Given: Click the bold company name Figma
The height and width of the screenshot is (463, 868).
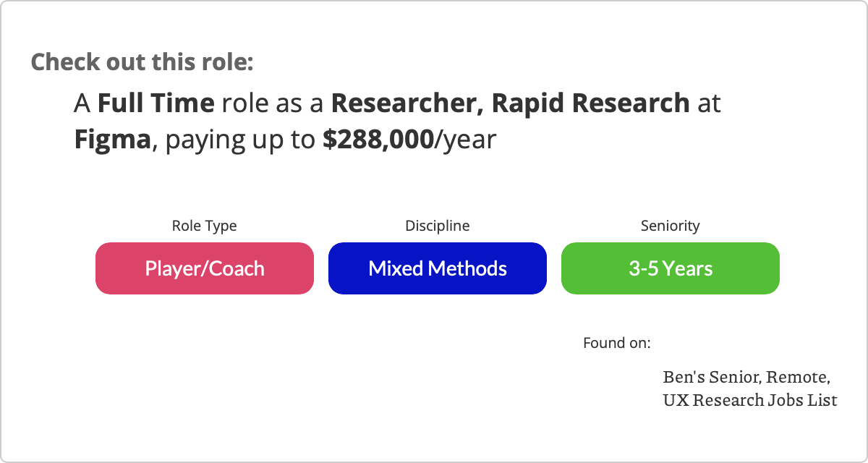Looking at the screenshot, I should click(112, 140).
